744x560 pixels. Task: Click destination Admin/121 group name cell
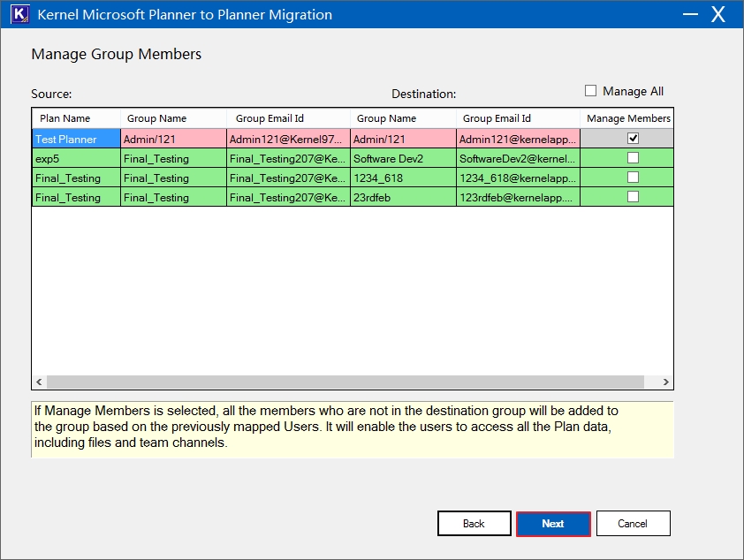point(403,139)
